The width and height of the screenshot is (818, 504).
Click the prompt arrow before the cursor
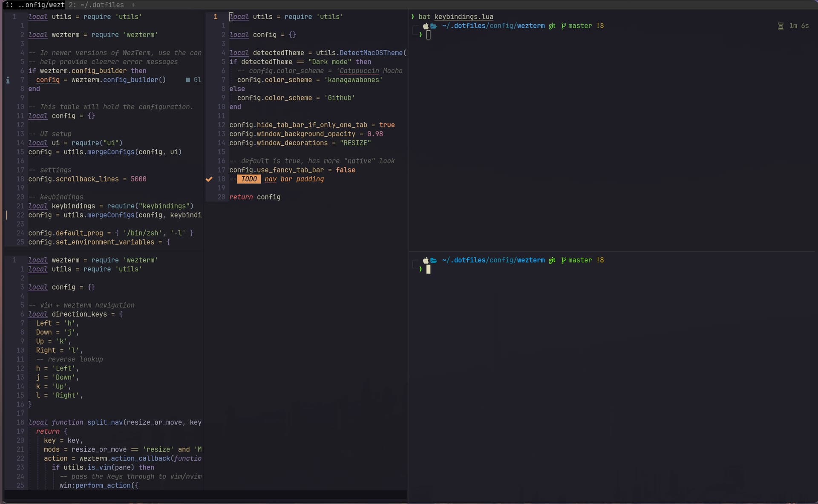pos(421,35)
